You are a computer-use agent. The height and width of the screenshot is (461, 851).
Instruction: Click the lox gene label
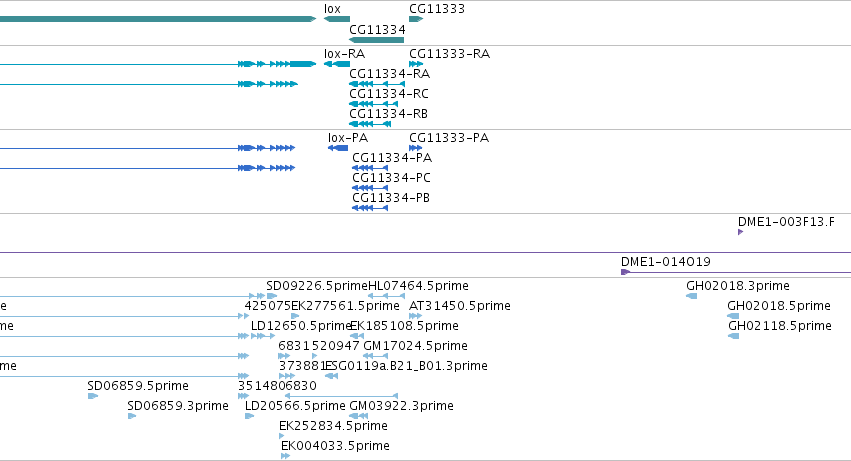[x=332, y=9]
